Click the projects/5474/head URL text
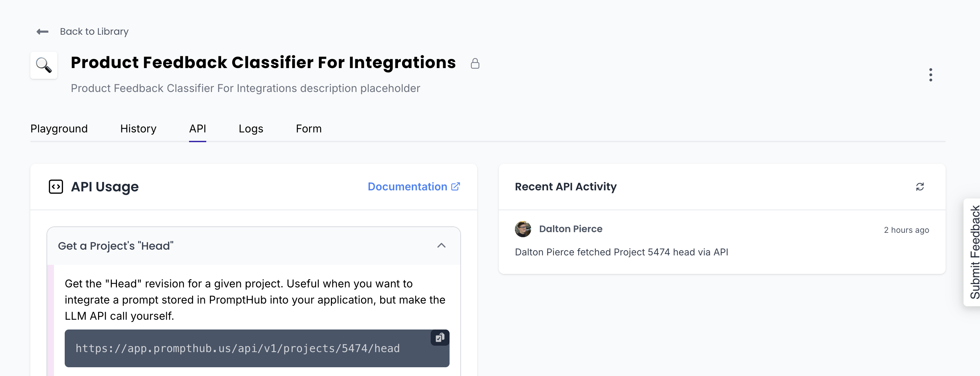 238,348
